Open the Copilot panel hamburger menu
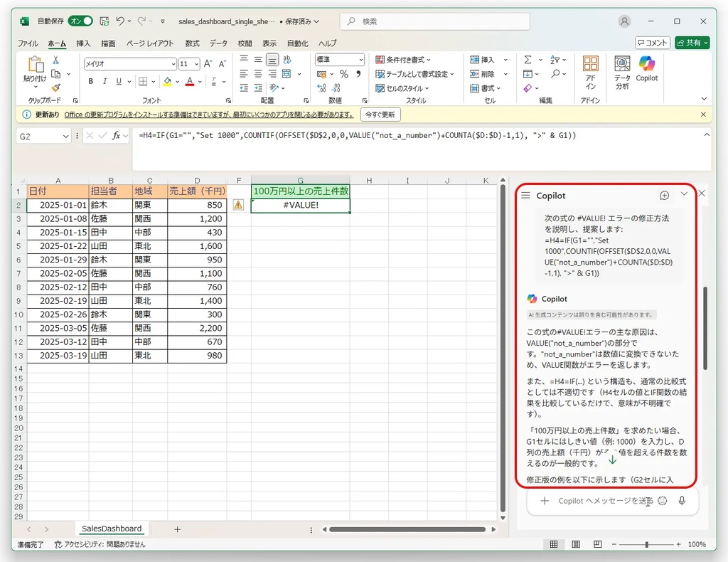728x562 pixels. [x=525, y=195]
